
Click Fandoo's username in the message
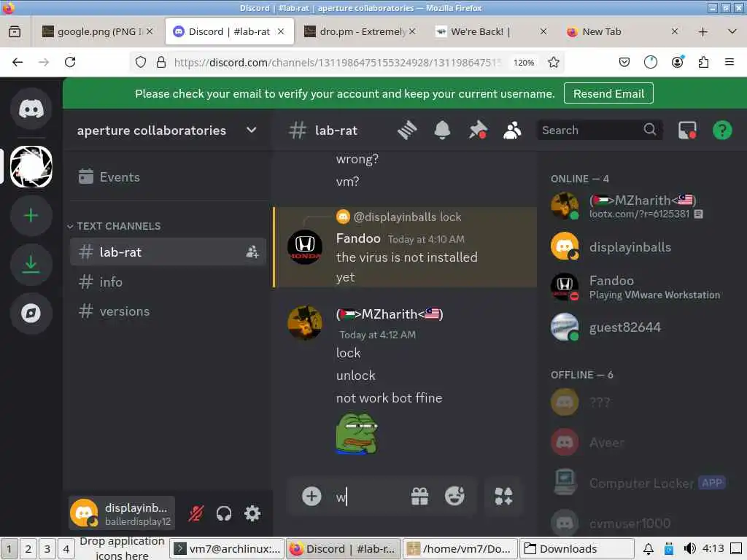pos(358,238)
